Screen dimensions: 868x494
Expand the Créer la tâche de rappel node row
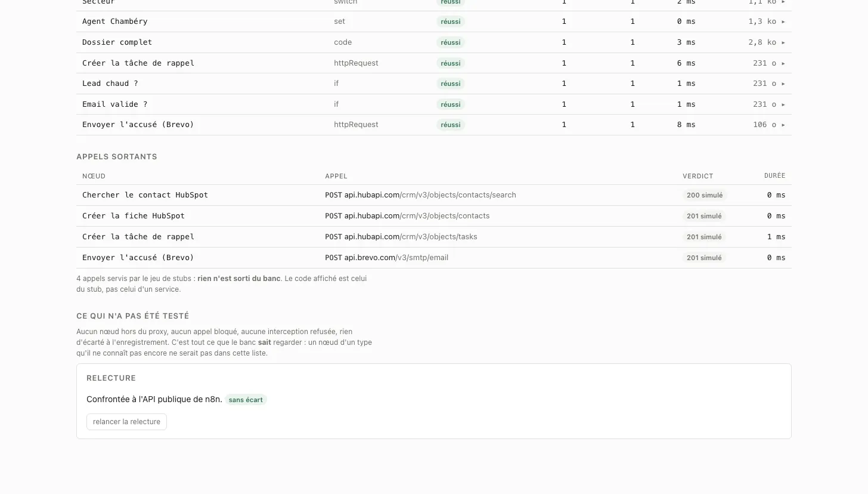point(433,63)
